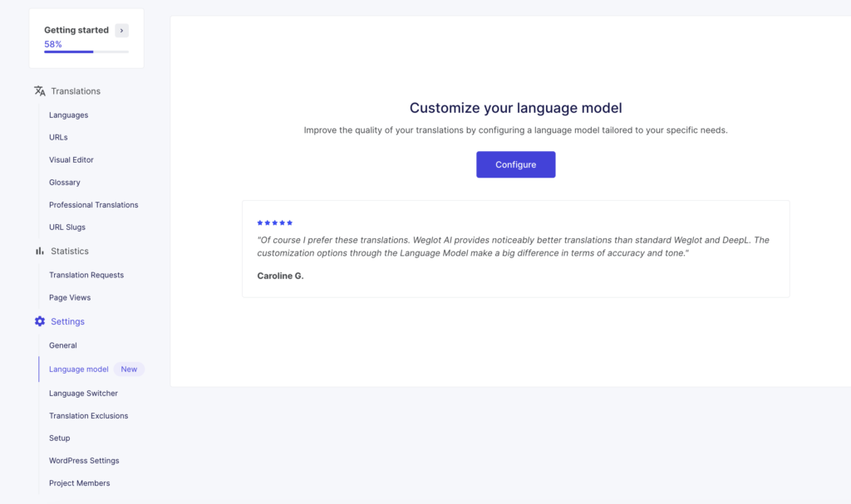Open Project Members page
This screenshot has height=504, width=851.
[x=79, y=483]
